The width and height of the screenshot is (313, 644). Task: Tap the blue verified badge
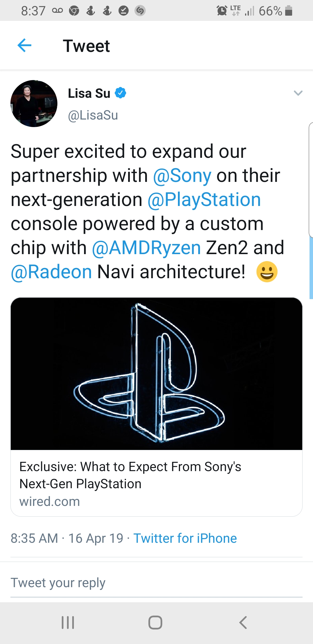[120, 93]
